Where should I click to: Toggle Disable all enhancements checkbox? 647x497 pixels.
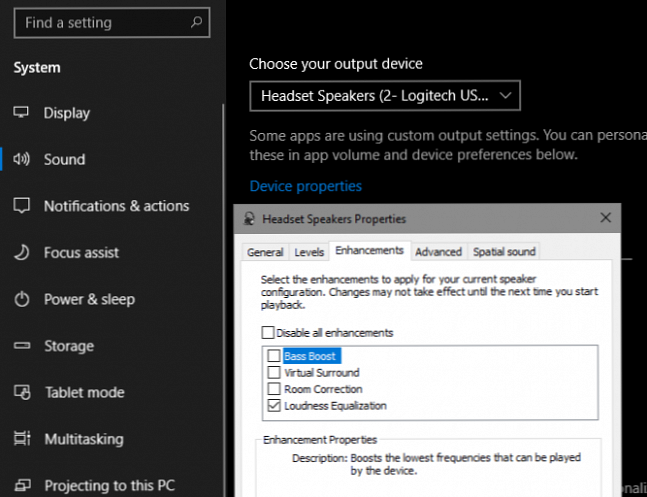pyautogui.click(x=267, y=333)
